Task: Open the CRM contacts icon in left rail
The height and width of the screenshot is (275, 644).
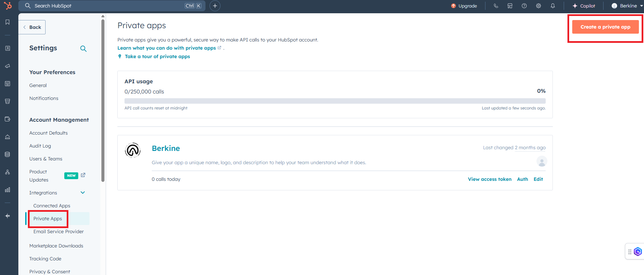Action: point(7,48)
